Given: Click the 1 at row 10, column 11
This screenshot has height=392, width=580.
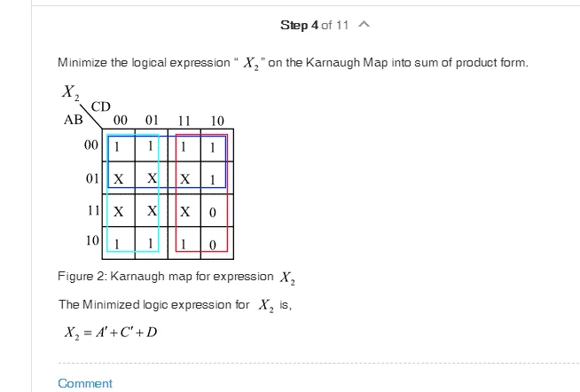Looking at the screenshot, I should (183, 244).
